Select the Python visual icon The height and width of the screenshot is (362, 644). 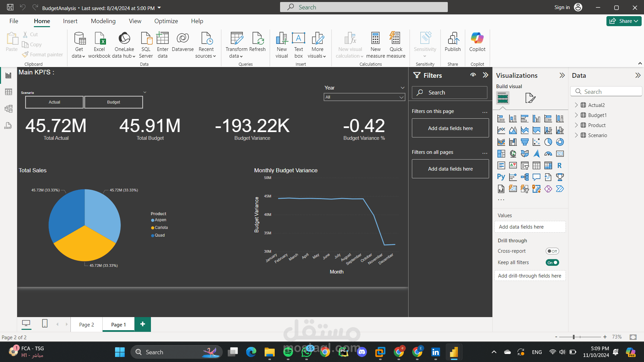pyautogui.click(x=501, y=177)
